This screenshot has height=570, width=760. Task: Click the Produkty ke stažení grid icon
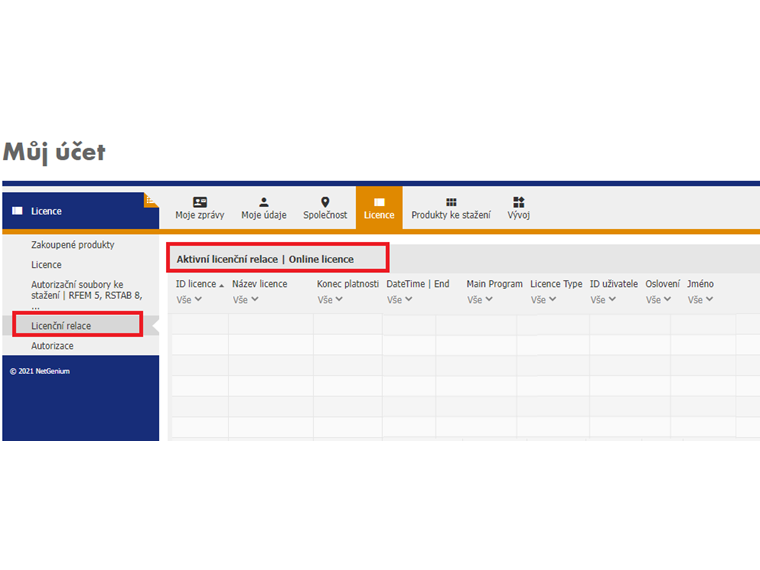point(451,202)
